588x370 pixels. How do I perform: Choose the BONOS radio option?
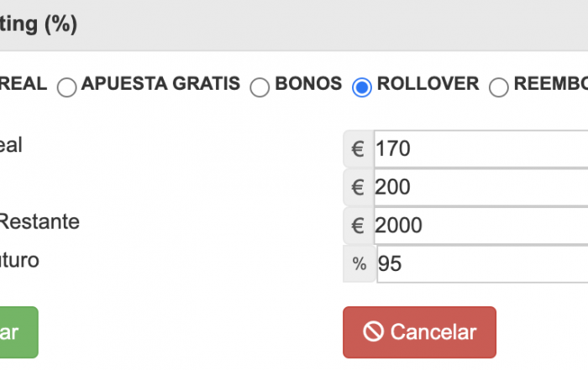click(260, 87)
